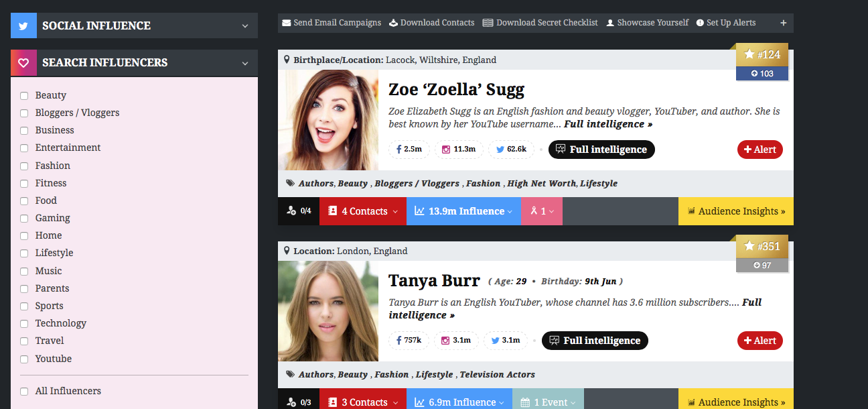Click the 97 rank change indicator
This screenshot has width=868, height=409.
tap(762, 266)
